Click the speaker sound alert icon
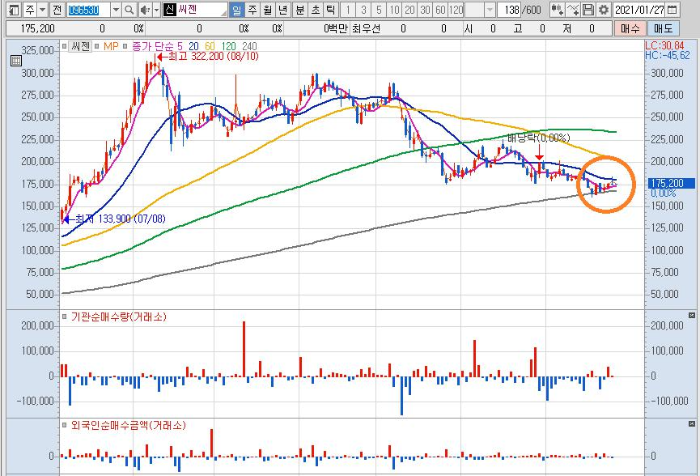This screenshot has width=700, height=476. [145, 9]
